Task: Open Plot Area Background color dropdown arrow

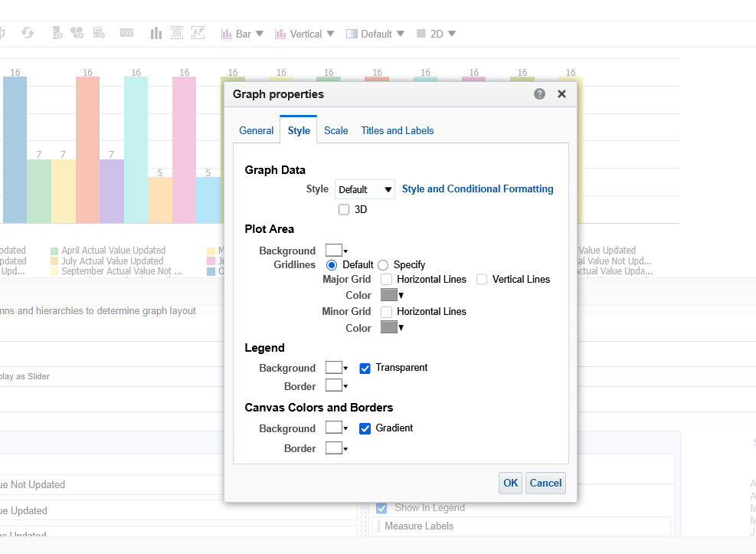Action: pos(345,251)
